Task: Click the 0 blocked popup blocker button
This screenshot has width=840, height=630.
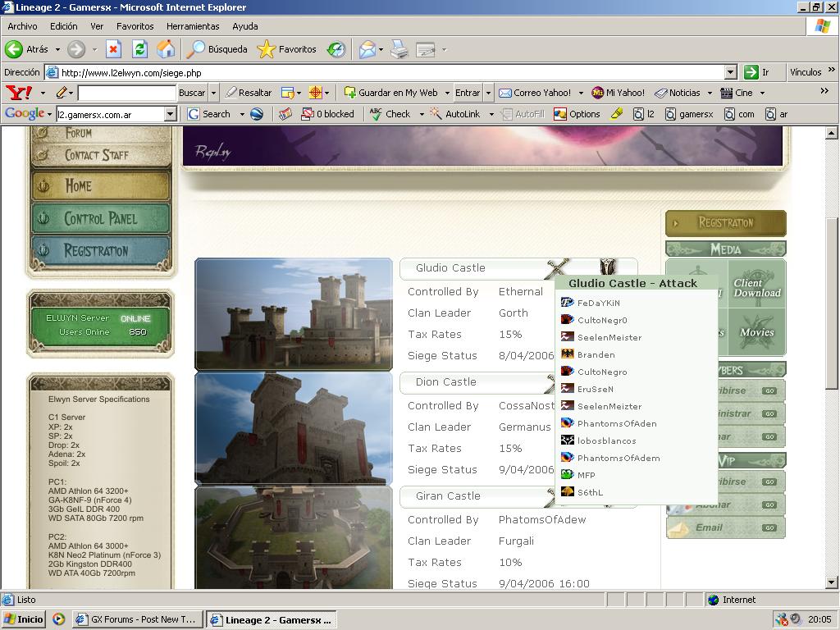Action: [327, 114]
